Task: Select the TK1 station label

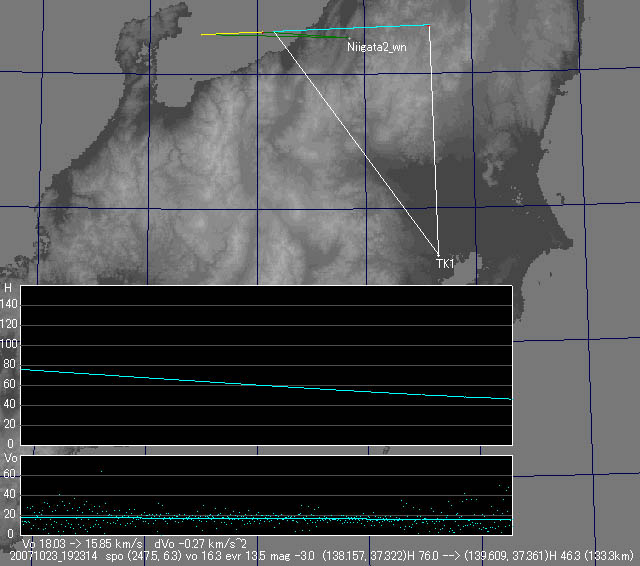Action: coord(445,264)
